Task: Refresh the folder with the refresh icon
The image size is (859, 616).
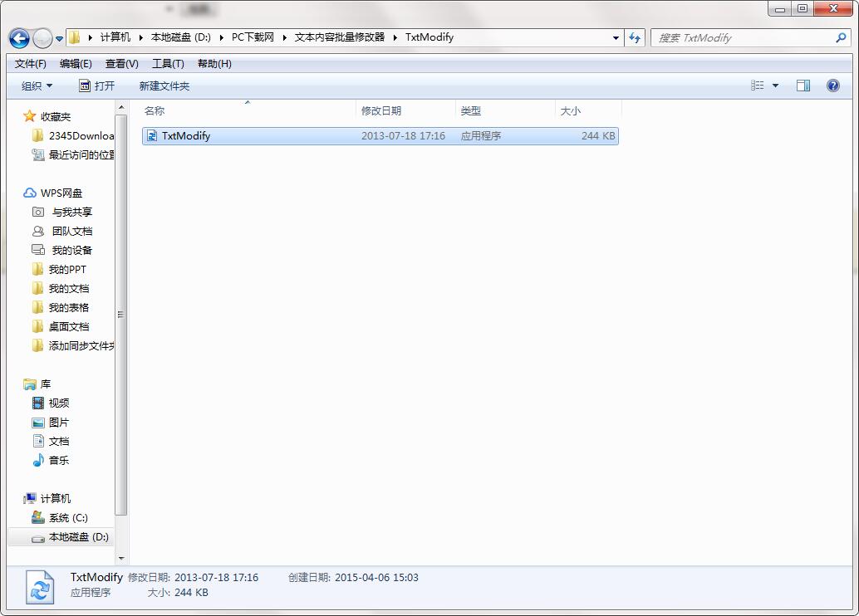Action: tap(635, 38)
